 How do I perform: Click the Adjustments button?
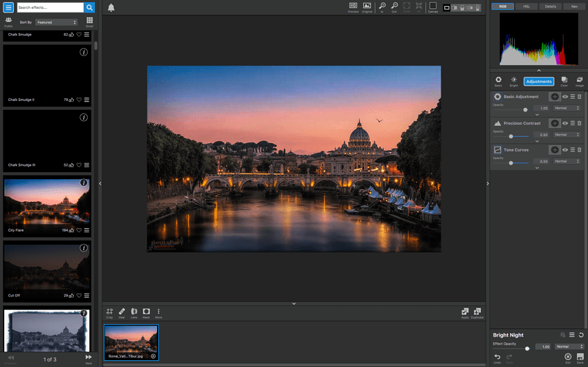pos(539,82)
